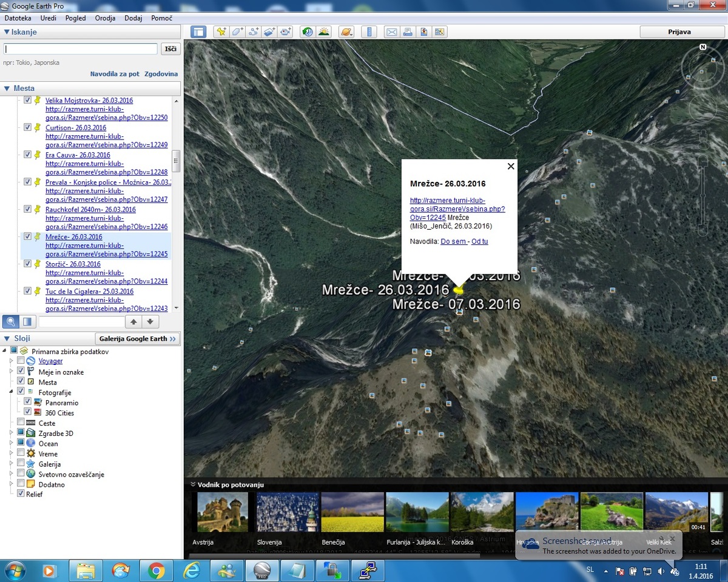This screenshot has height=582, width=728.
Task: Toggle sunlight across the landscape
Action: coord(324,32)
